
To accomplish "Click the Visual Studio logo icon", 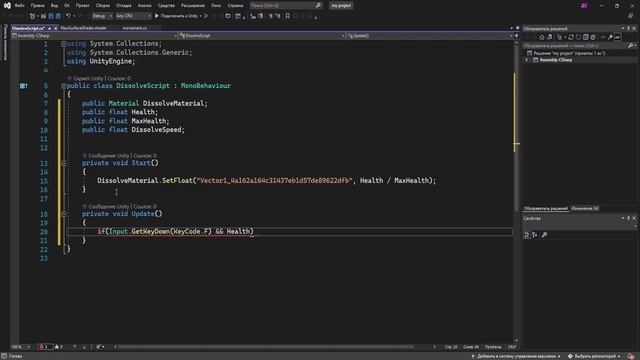I will coord(7,5).
